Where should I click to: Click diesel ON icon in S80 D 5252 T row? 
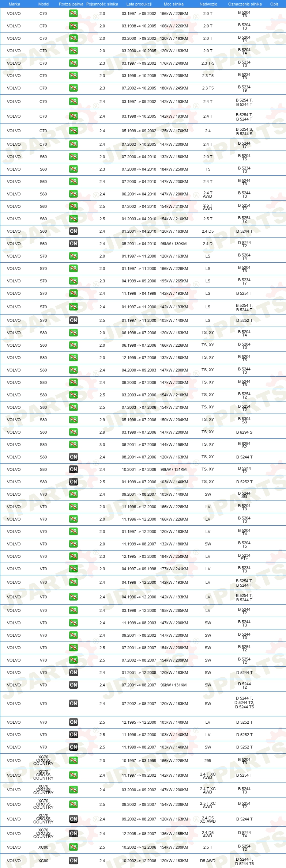(73, 482)
